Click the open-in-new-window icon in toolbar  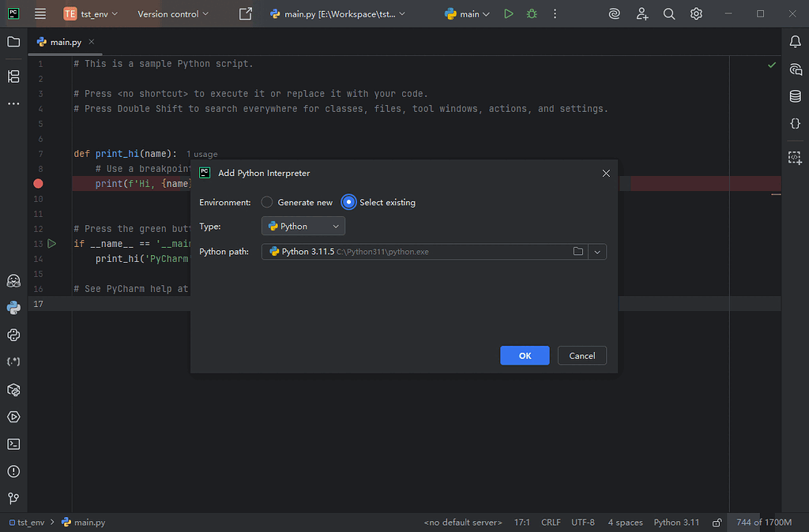(246, 14)
